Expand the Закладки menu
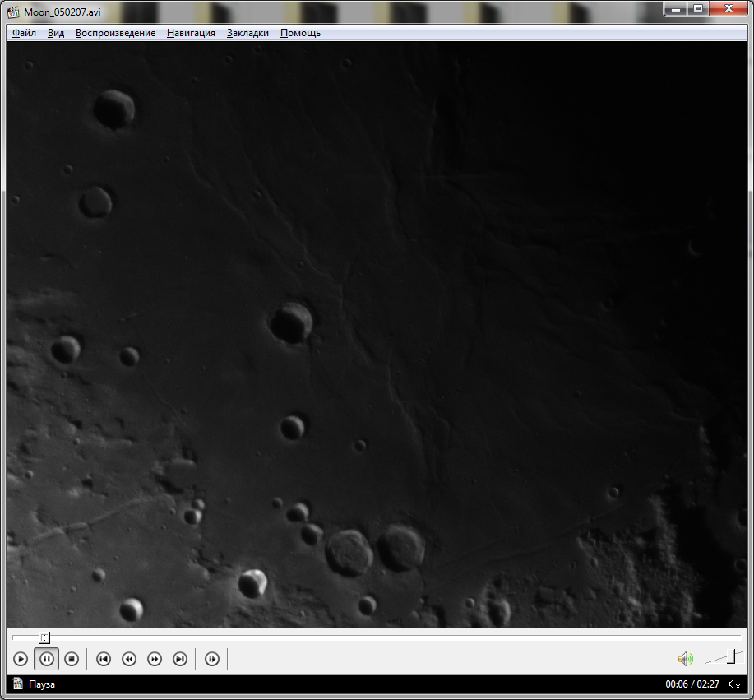The height and width of the screenshot is (700, 754). [x=247, y=33]
